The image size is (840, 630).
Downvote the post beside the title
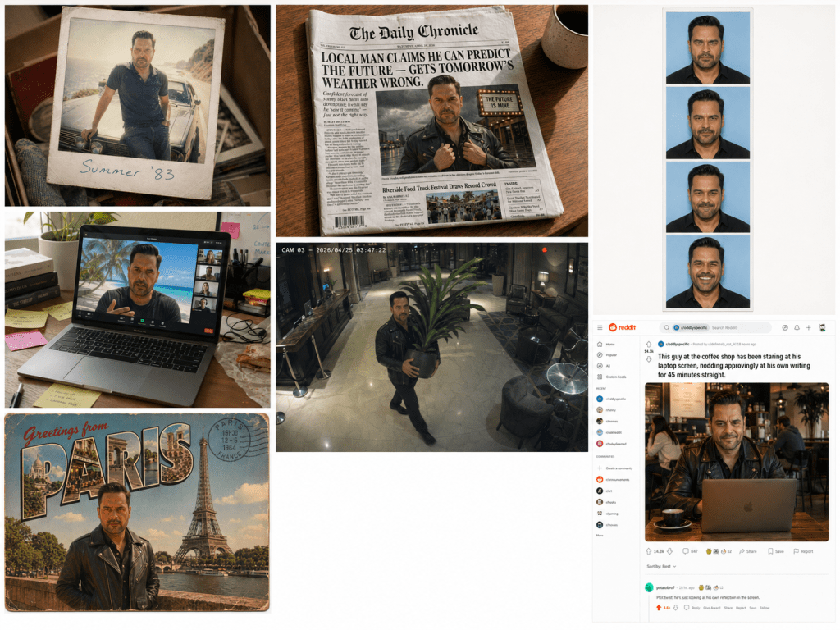click(x=649, y=359)
